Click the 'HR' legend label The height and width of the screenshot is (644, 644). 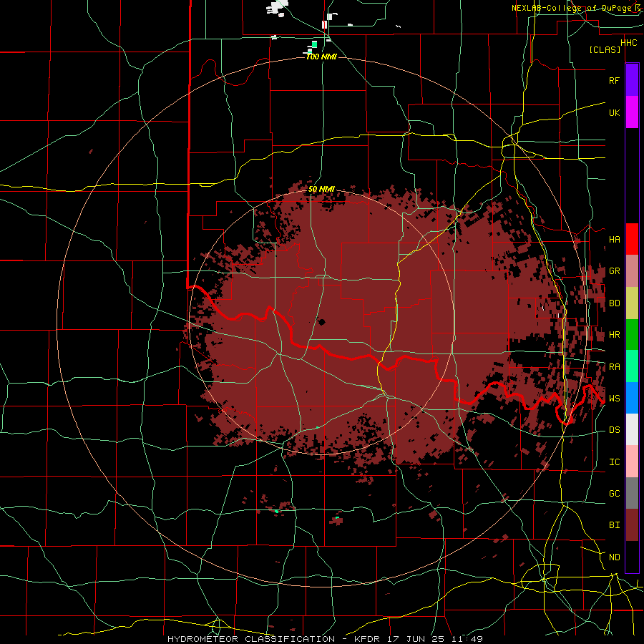pyautogui.click(x=614, y=335)
